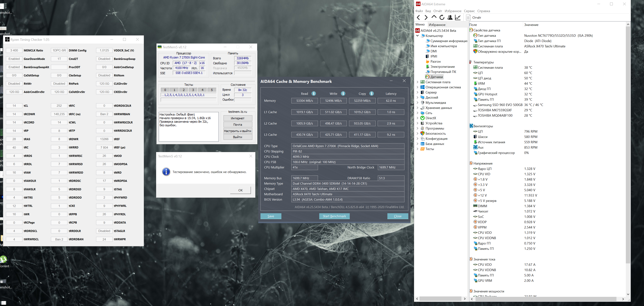Open the Сервис menu

(469, 11)
